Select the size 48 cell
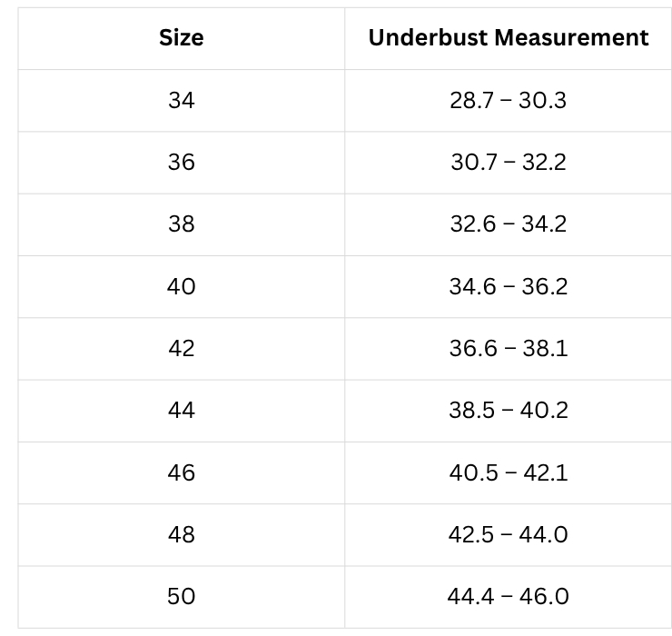Image resolution: width=672 pixels, height=636 pixels. pos(182,535)
